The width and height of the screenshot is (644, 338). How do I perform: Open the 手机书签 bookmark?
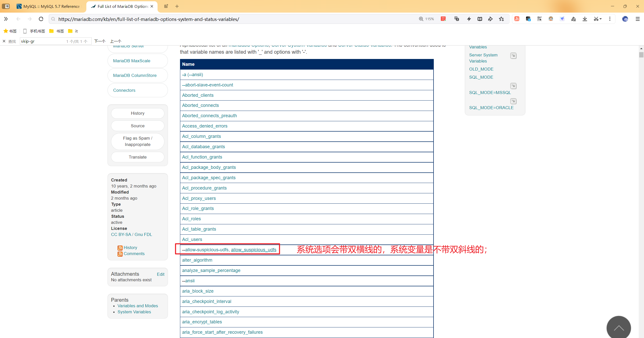click(x=34, y=31)
